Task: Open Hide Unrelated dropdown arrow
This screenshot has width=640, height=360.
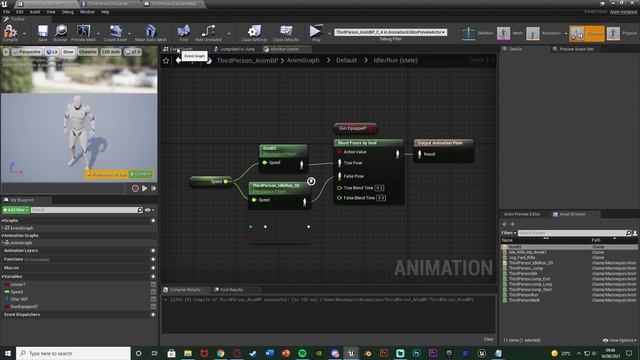Action: tap(229, 33)
